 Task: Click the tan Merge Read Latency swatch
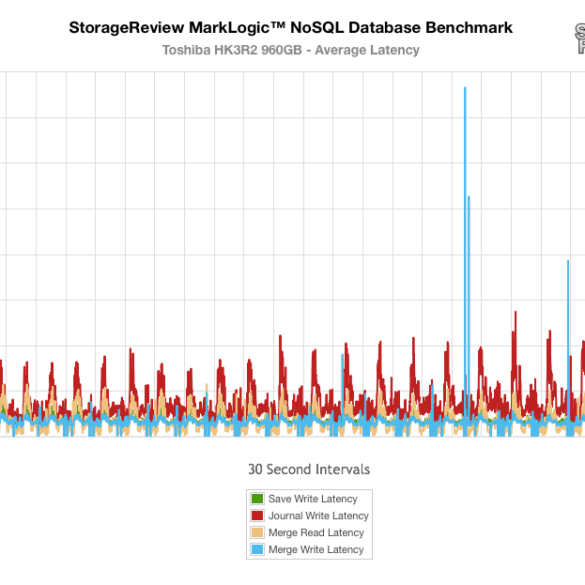[x=257, y=532]
